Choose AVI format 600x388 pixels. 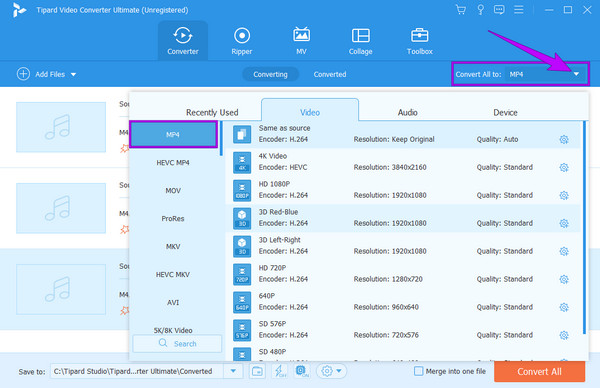click(x=173, y=302)
